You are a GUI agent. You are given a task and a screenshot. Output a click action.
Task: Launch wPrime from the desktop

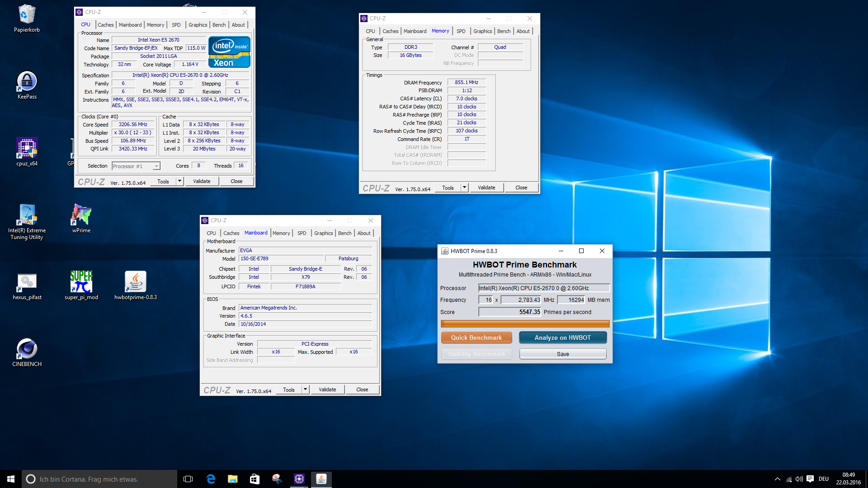[x=81, y=219]
